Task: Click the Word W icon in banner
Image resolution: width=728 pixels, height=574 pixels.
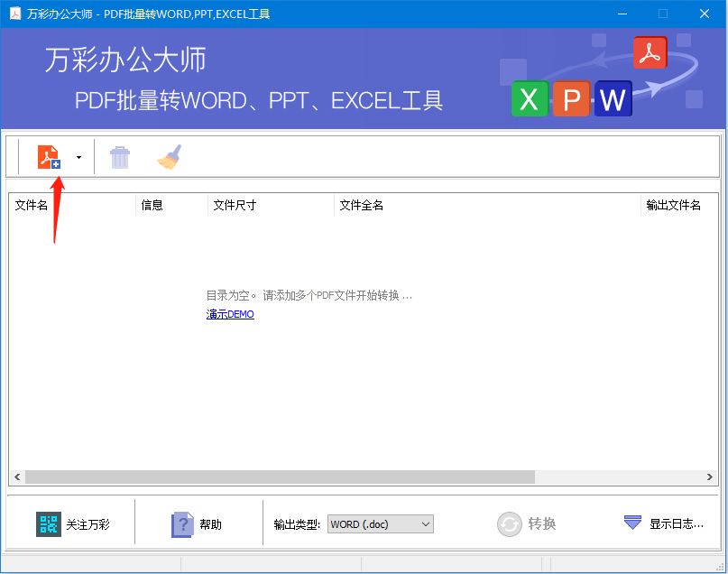Action: (x=613, y=99)
